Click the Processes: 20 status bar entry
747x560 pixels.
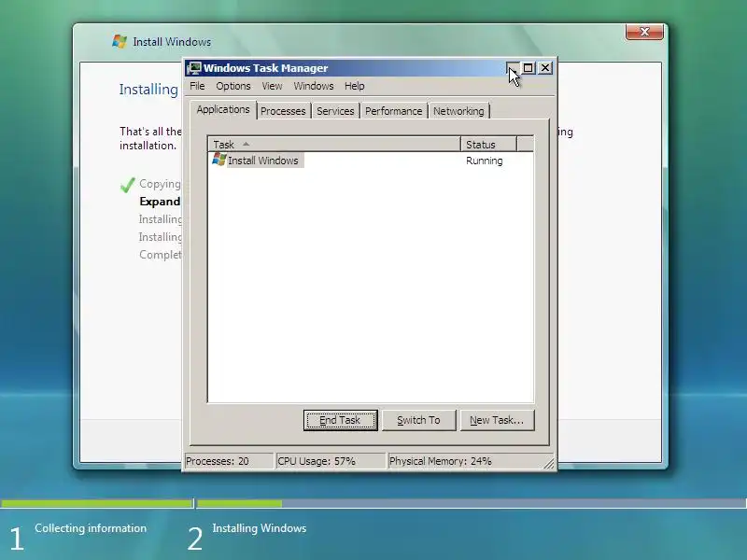pyautogui.click(x=229, y=461)
